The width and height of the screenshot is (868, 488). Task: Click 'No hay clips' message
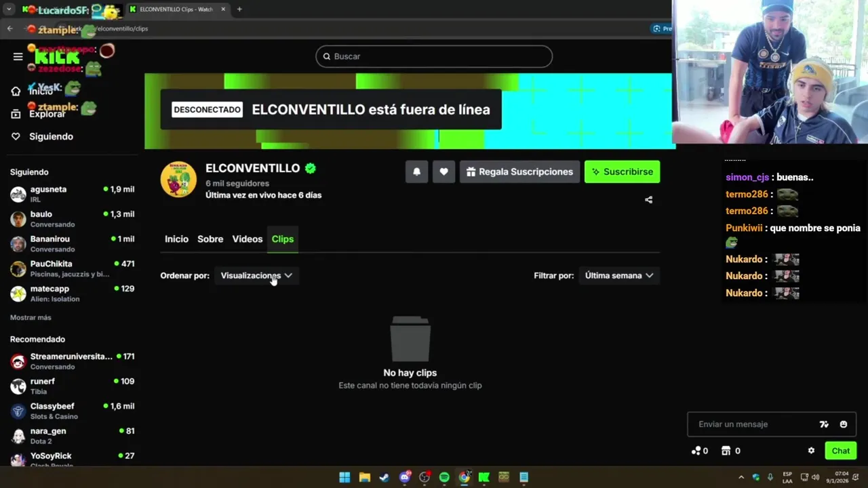[410, 373]
